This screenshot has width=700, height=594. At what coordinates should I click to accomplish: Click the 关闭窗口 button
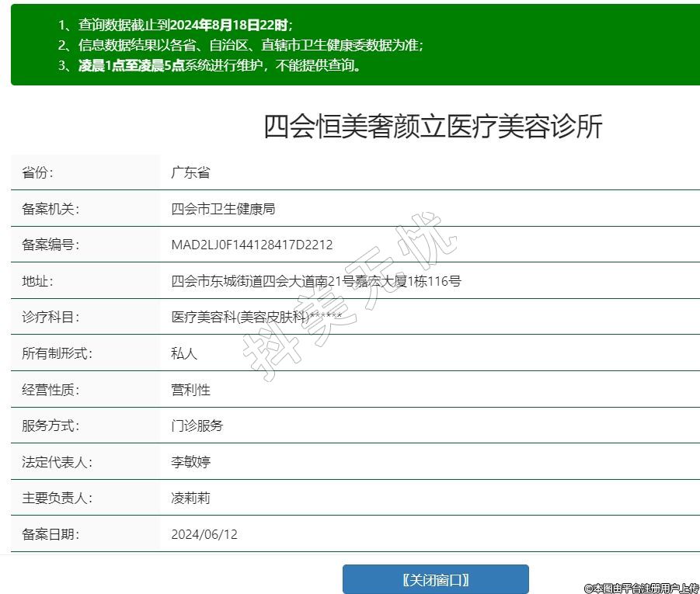tap(435, 579)
